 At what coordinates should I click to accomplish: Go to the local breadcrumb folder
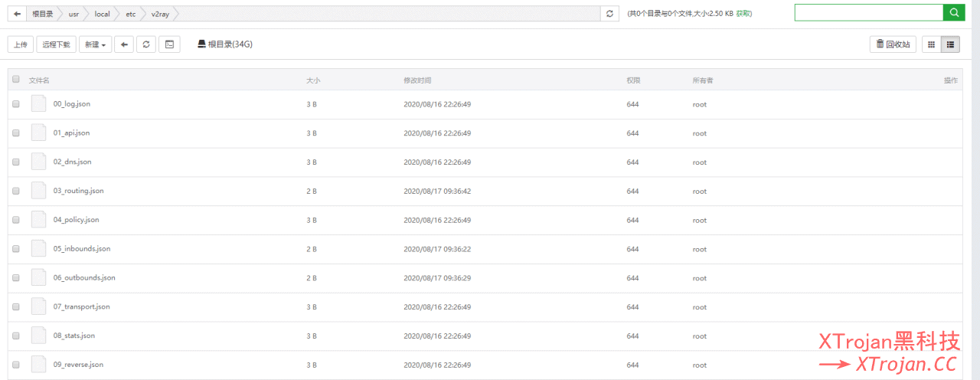click(102, 14)
